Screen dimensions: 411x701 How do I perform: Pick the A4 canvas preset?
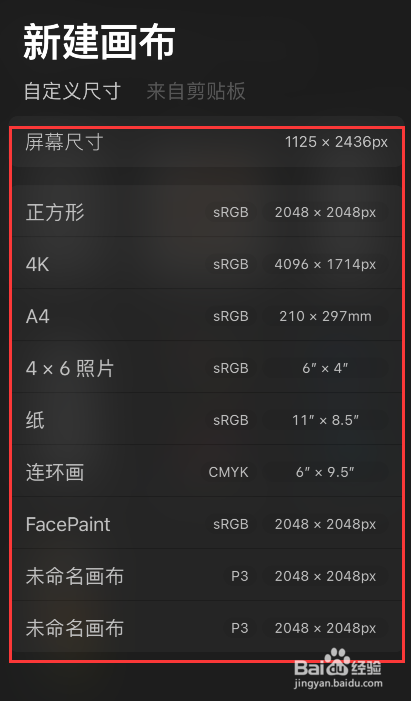(206, 316)
